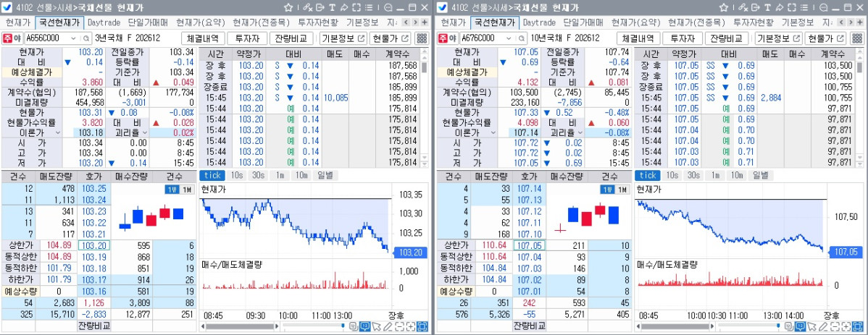Click the unlink icon in left window title bar
Viewport: 868px width, 335px height.
click(x=307, y=8)
